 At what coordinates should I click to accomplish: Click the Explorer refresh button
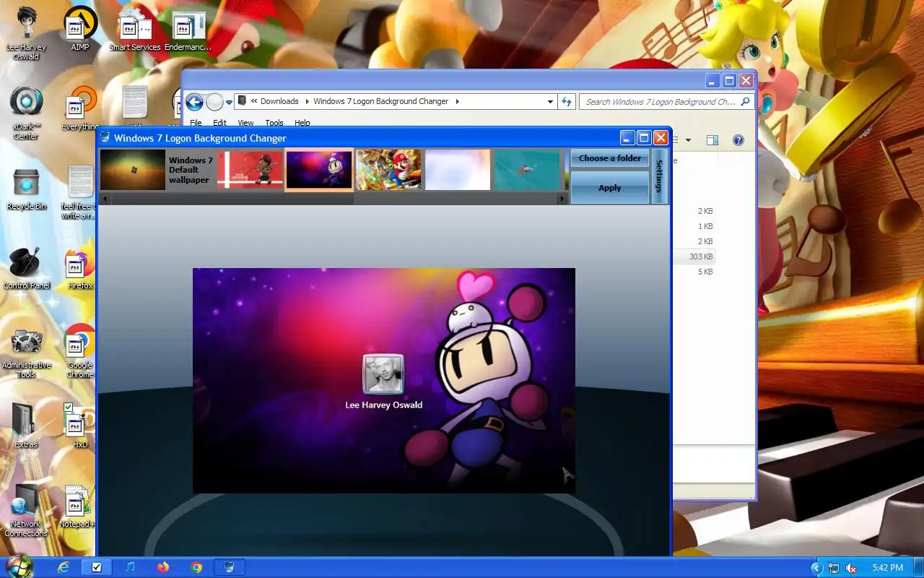click(567, 102)
